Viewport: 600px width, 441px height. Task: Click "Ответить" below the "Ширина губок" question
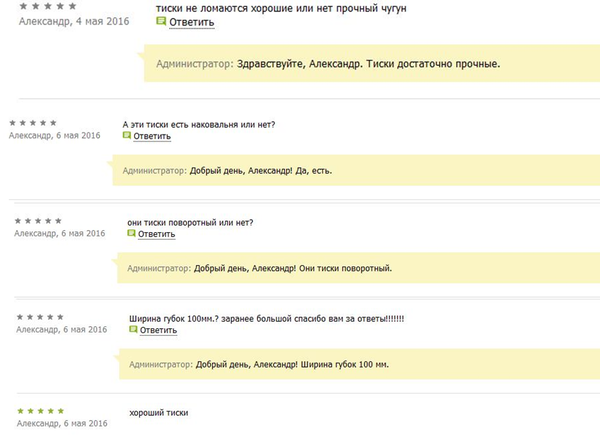tap(158, 331)
